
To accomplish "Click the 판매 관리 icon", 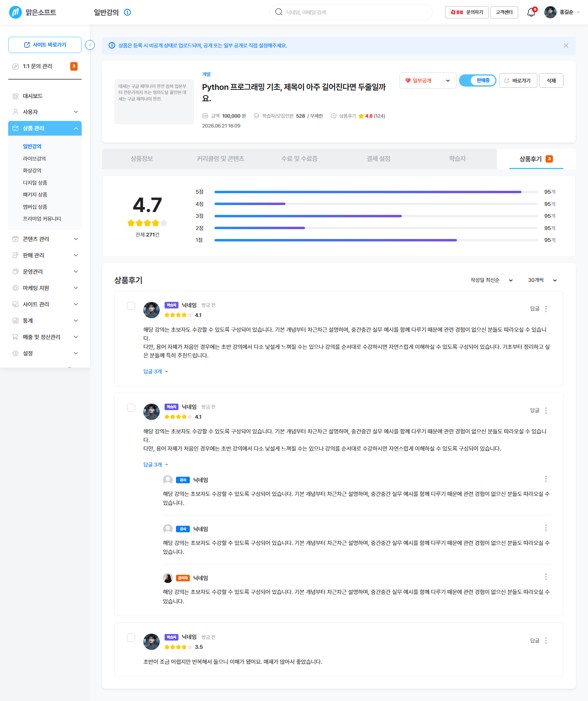I will pyautogui.click(x=16, y=255).
